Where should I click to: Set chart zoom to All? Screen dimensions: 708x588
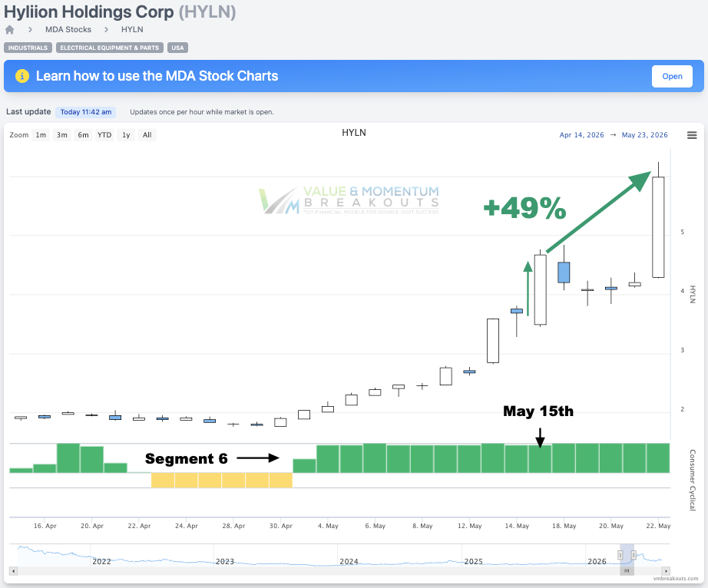point(147,135)
